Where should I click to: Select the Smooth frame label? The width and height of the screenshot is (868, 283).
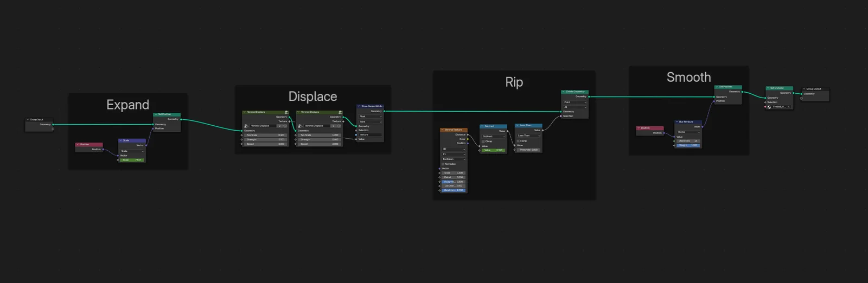click(688, 77)
